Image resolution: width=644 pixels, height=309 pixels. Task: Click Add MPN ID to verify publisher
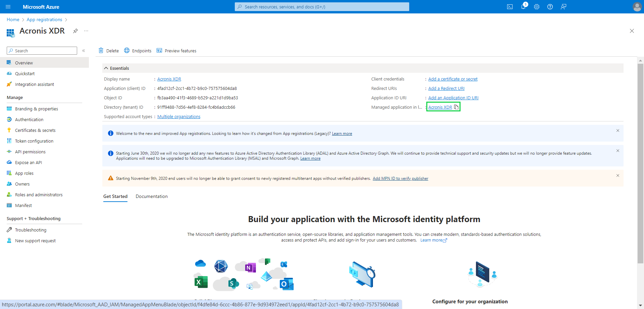pyautogui.click(x=400, y=178)
